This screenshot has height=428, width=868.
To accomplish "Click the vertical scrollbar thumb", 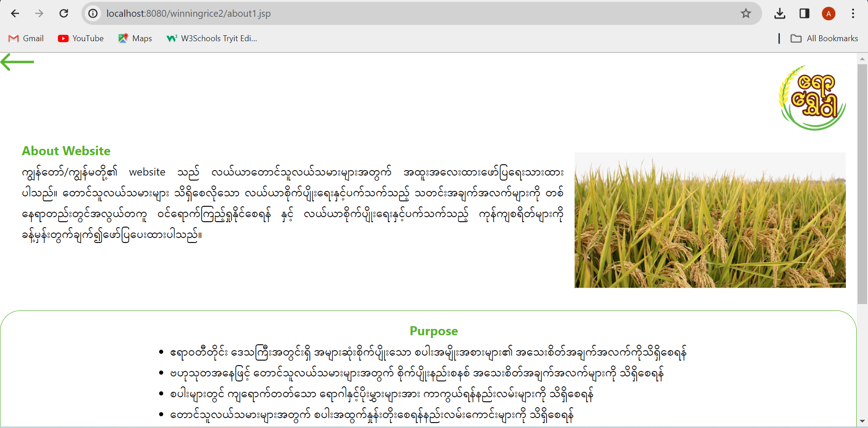I will tap(862, 184).
